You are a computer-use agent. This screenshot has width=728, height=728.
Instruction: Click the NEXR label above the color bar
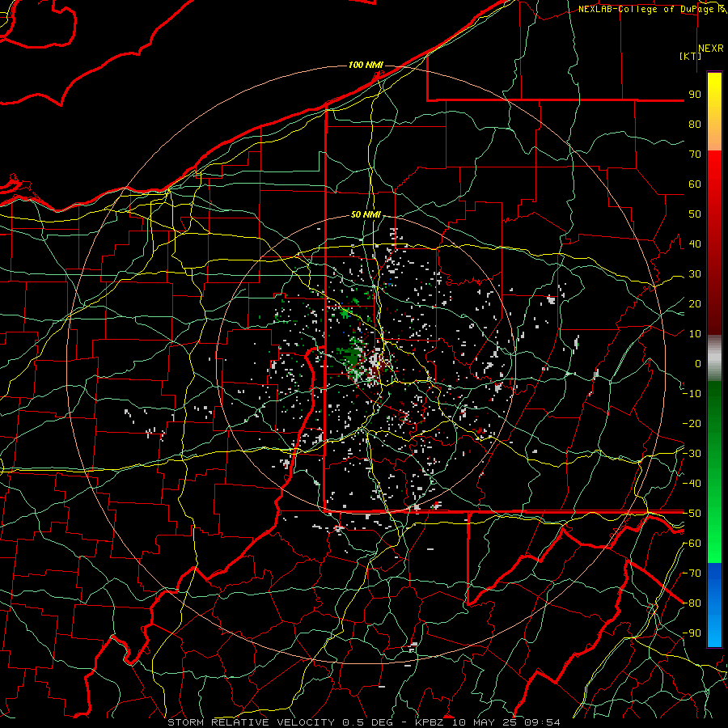(711, 49)
